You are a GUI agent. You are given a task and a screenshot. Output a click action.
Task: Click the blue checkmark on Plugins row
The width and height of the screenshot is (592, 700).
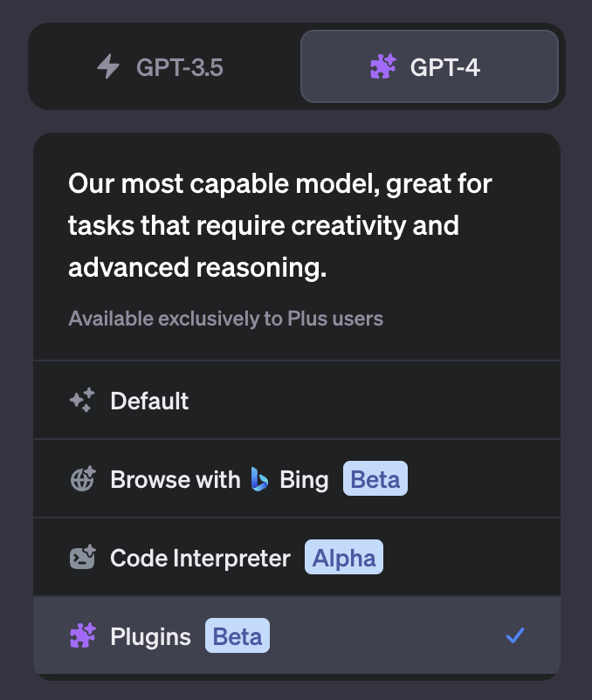tap(515, 635)
